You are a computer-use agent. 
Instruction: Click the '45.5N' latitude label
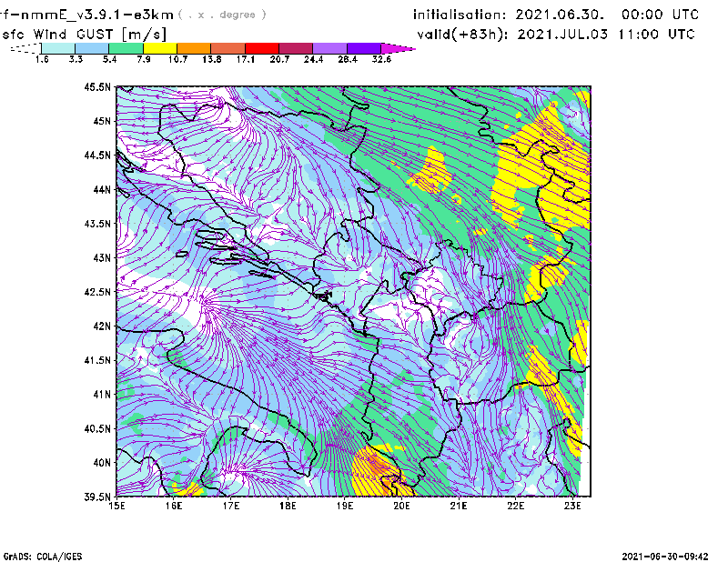(97, 86)
